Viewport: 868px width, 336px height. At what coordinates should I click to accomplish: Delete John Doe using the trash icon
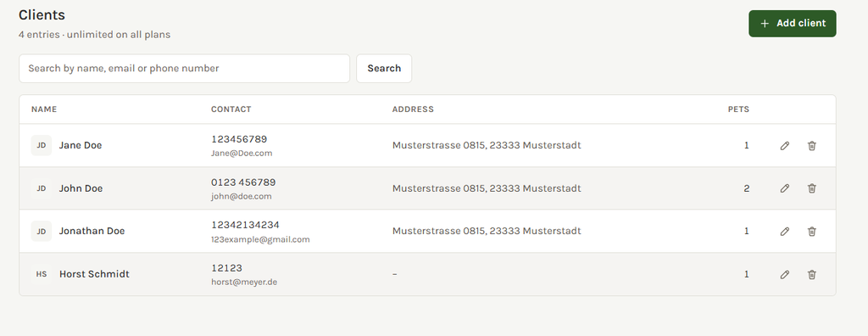[811, 188]
